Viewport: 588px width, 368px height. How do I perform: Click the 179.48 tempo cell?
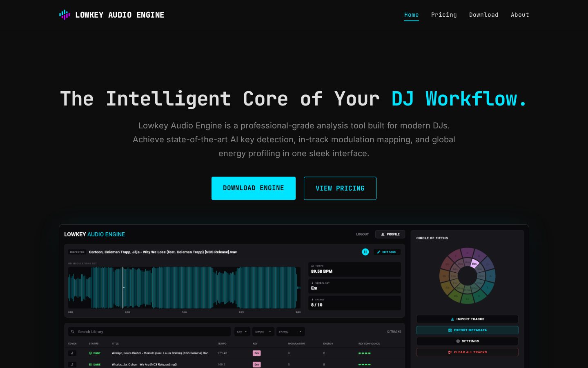point(222,353)
